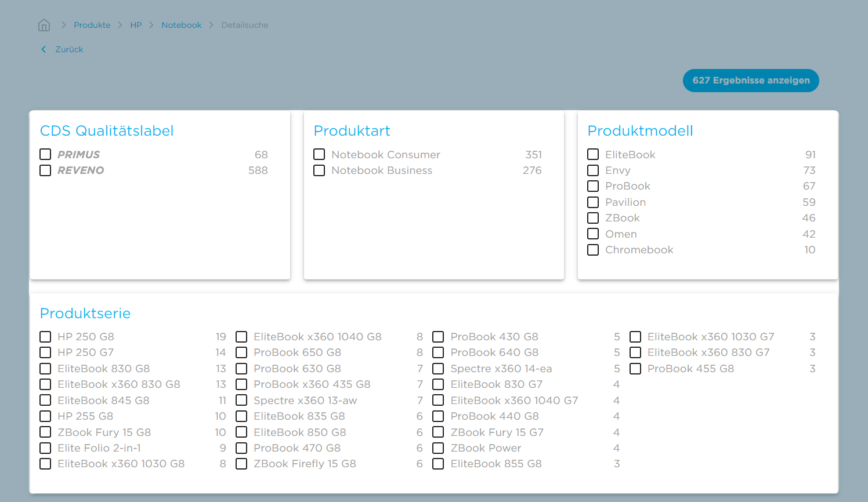Check EliteBook x360 830 G8 series
Viewport: 868px width, 502px height.
tap(45, 384)
